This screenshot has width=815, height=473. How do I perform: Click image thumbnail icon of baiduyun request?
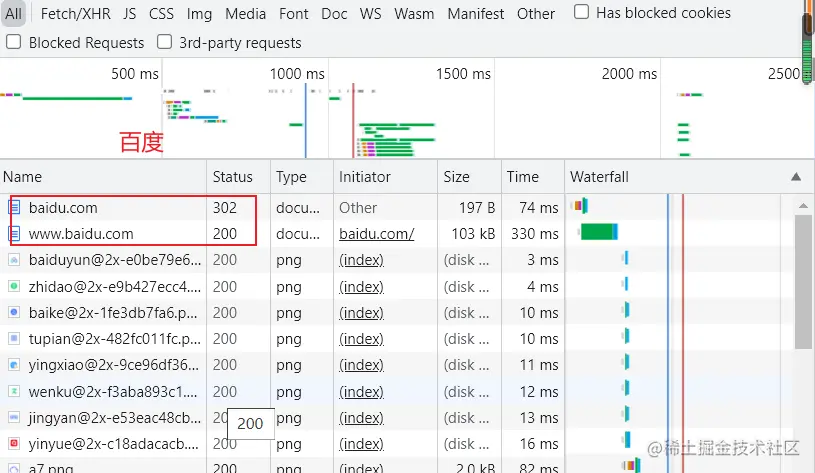(14, 260)
